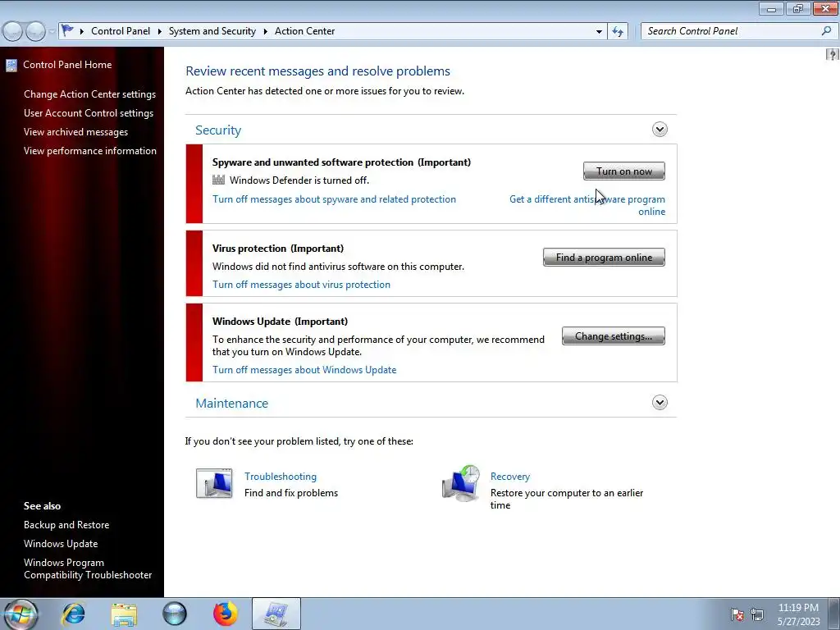Click the Back navigation arrow button

13,31
